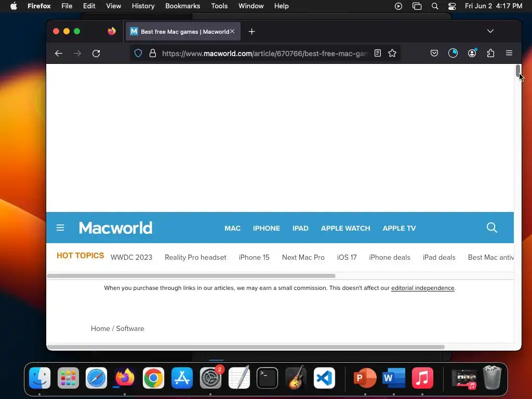Open Launchpad from the Dock
This screenshot has width=532, height=399.
(x=68, y=378)
